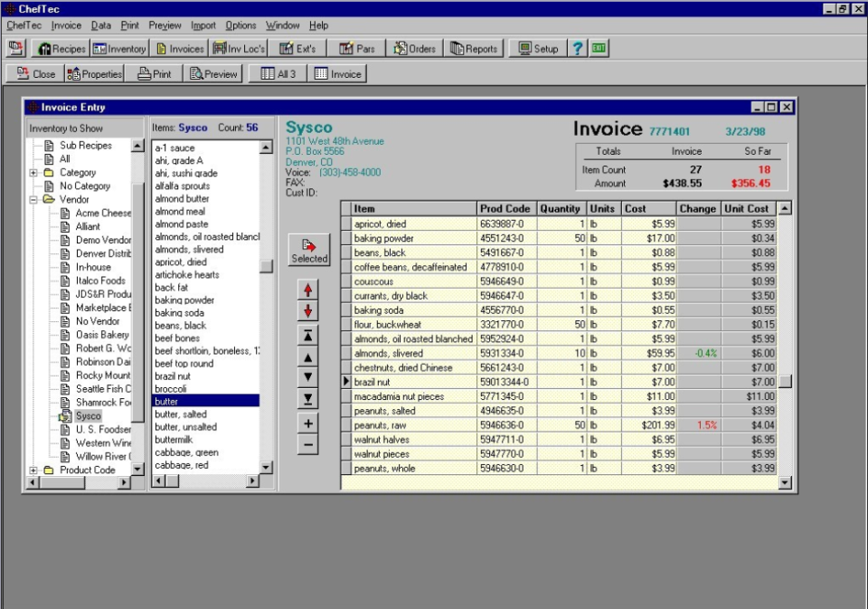Select 'broccoli' in items list
The height and width of the screenshot is (609, 868).
pyautogui.click(x=171, y=388)
